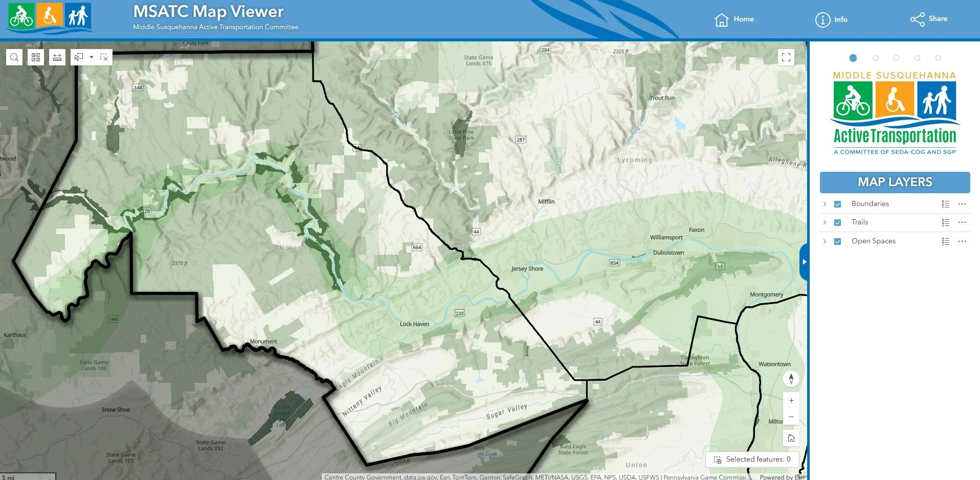Clear the current selection
The image size is (980, 480).
coord(104,57)
